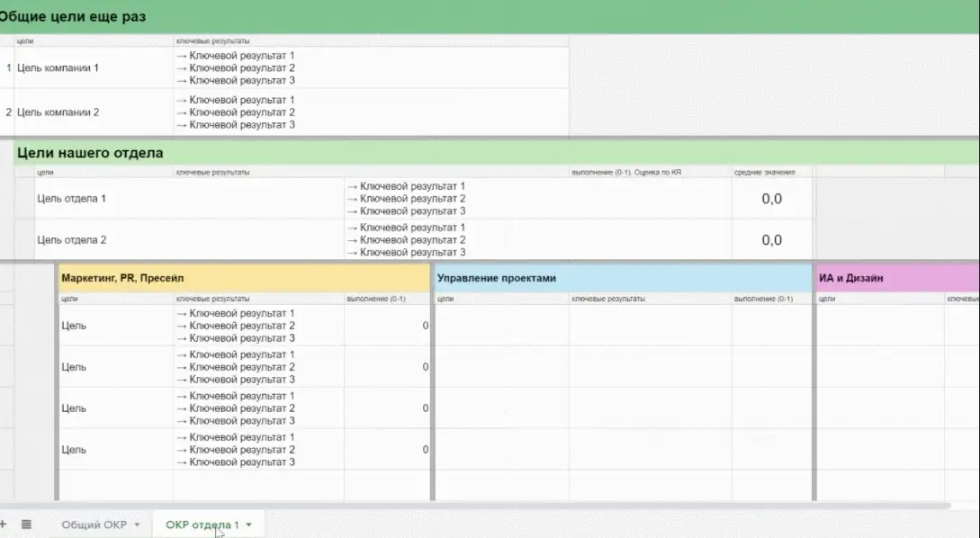980x538 pixels.
Task: Select key results cell of Цель компании 2
Action: (x=372, y=112)
